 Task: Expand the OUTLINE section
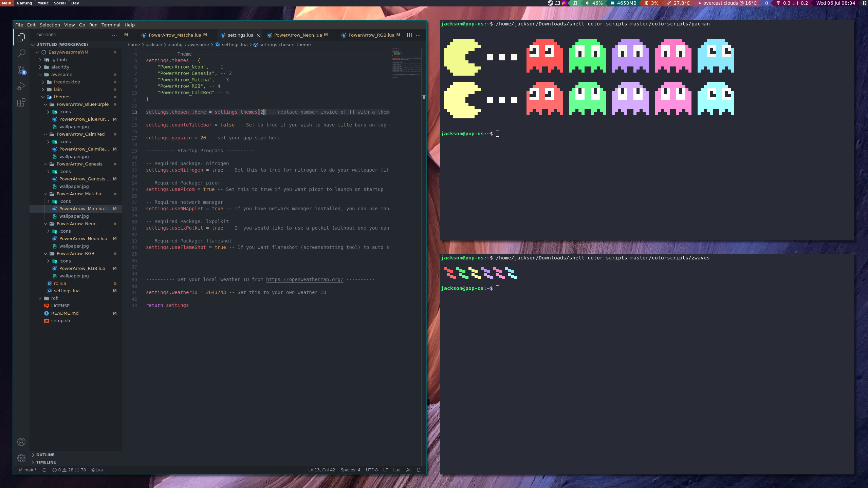pos(45,455)
